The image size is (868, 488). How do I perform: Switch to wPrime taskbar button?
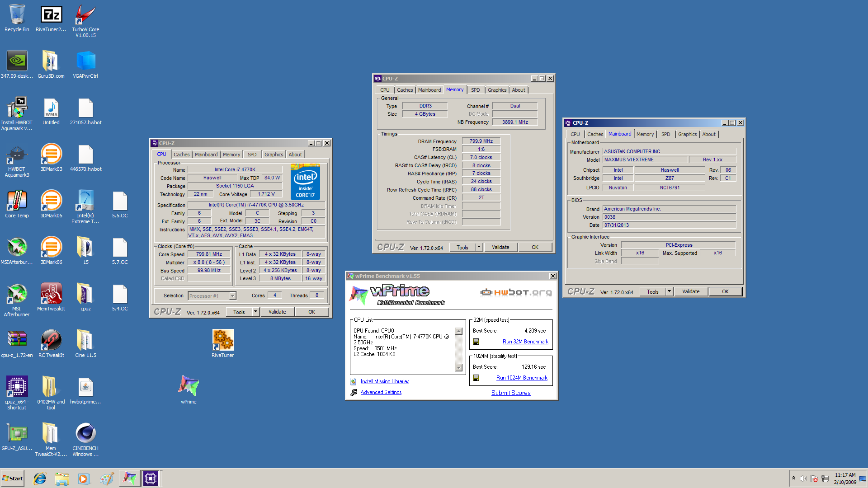pos(129,479)
